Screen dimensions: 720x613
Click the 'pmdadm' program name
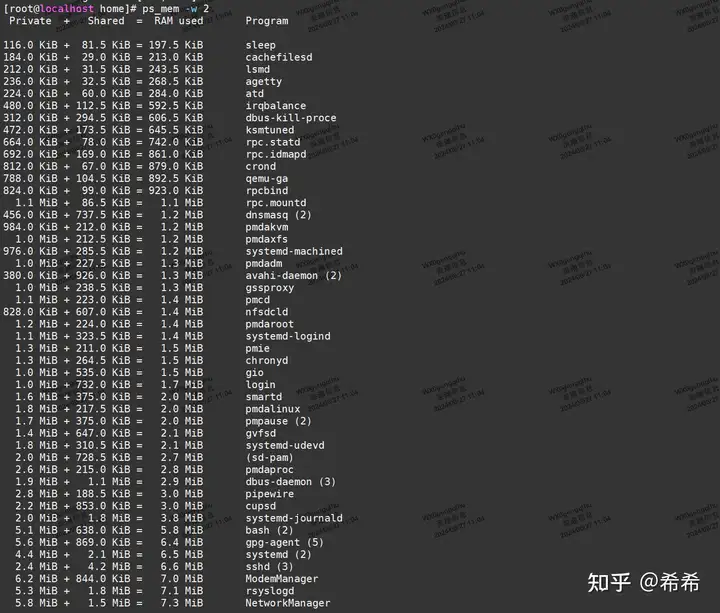pos(264,264)
